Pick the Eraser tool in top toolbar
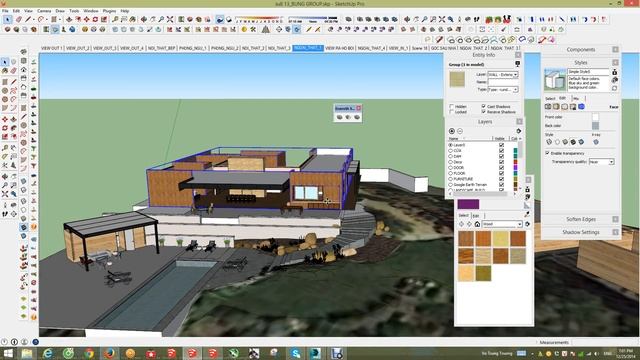This screenshot has height=360, width=640. click(x=19, y=19)
